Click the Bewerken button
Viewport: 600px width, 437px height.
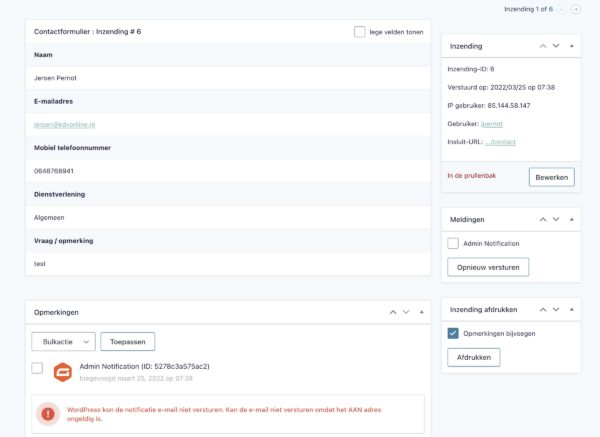551,177
